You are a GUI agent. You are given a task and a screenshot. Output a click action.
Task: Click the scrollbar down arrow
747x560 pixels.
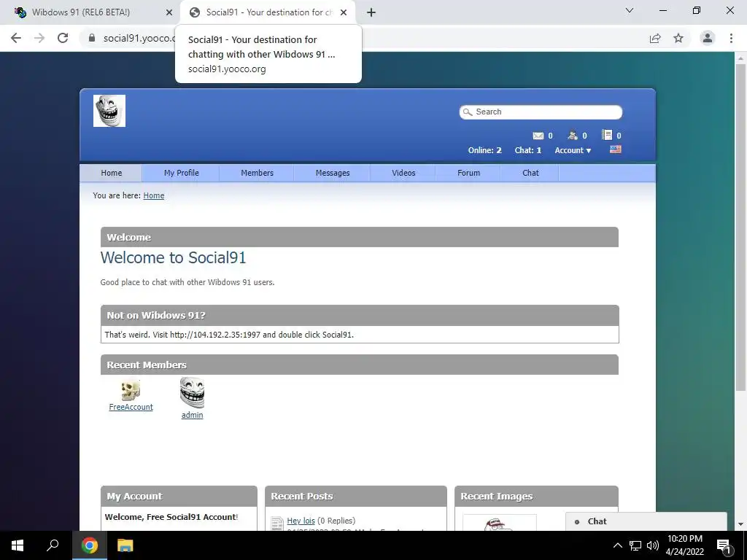point(740,524)
